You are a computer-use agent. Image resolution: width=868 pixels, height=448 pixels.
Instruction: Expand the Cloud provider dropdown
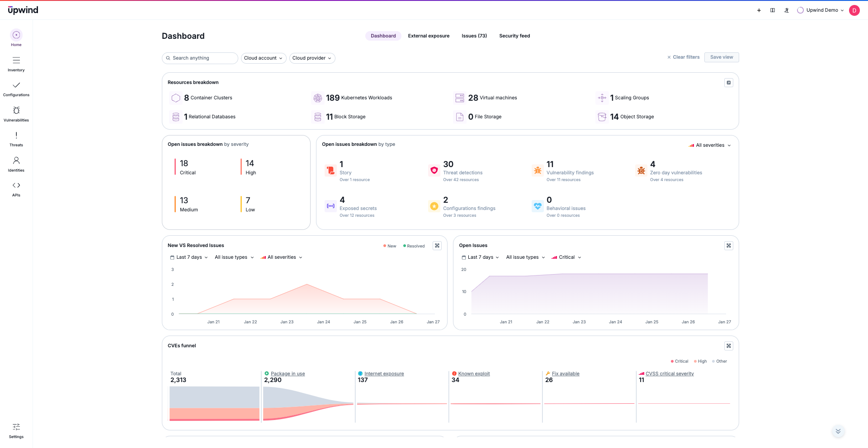[x=312, y=58]
